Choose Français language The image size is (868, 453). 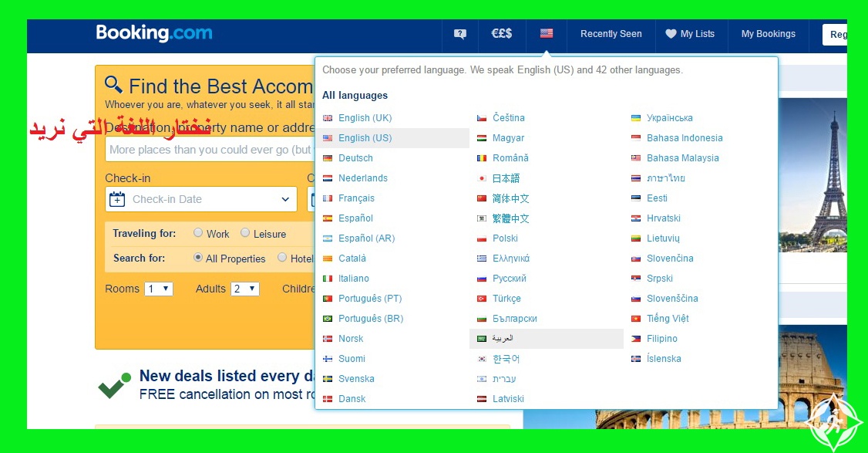tap(356, 198)
